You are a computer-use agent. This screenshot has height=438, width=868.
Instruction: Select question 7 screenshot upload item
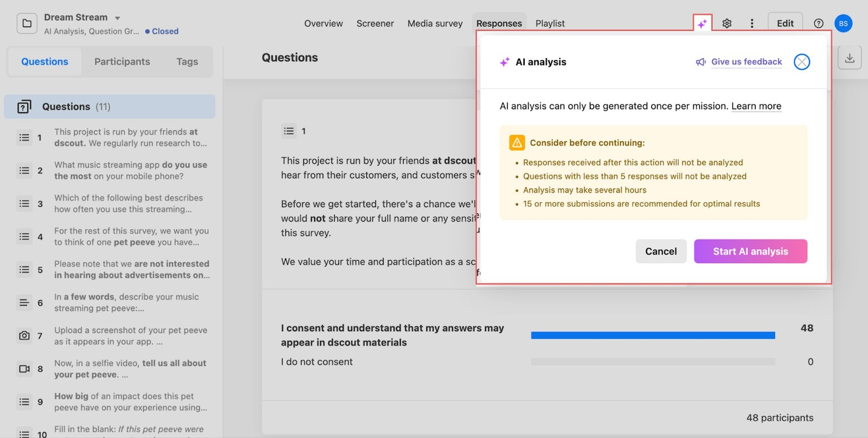click(130, 336)
